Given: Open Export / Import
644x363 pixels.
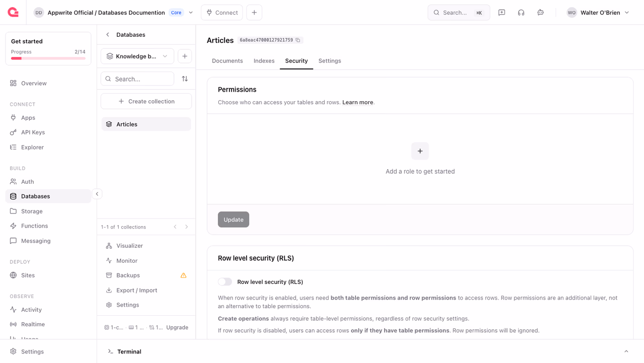Looking at the screenshot, I should pyautogui.click(x=146, y=291).
